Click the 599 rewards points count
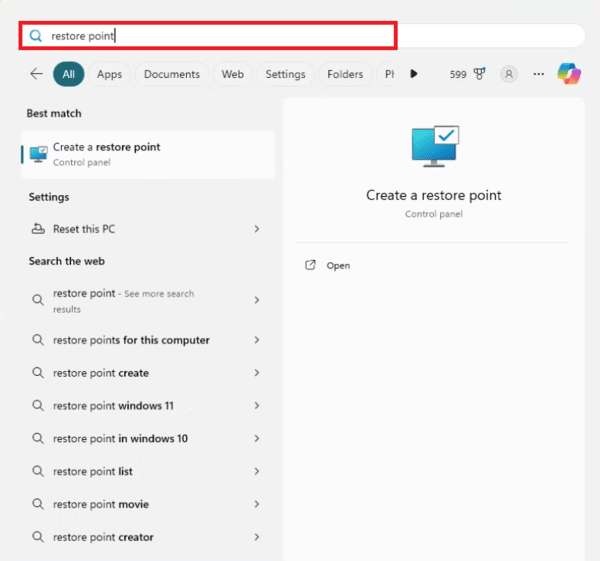This screenshot has width=600, height=561. (x=458, y=74)
